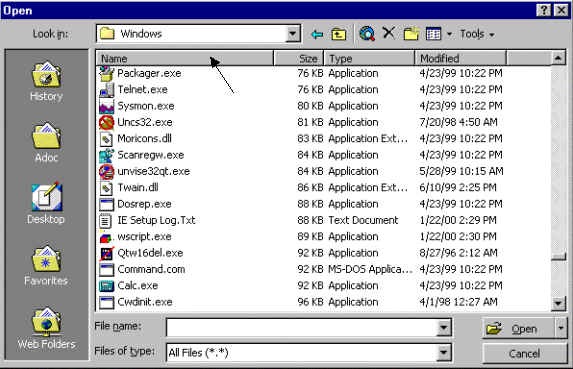Click Text Document type of IE Setup Log

[x=363, y=221]
